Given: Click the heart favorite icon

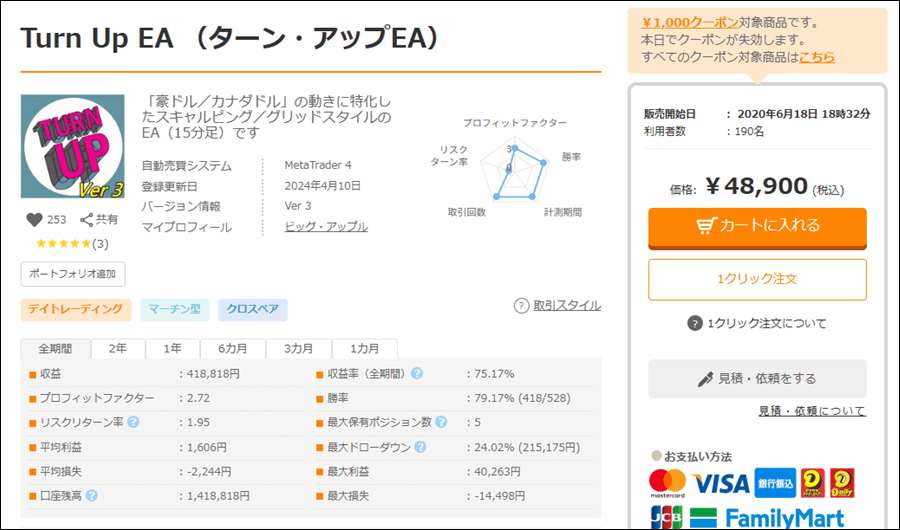Looking at the screenshot, I should (35, 220).
